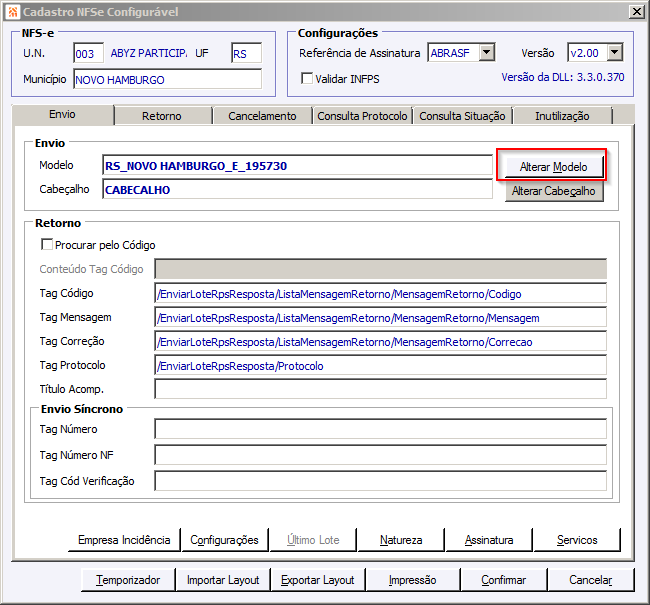The width and height of the screenshot is (650, 605).
Task: Click the v2.00 version combo value
Action: pyautogui.click(x=587, y=53)
